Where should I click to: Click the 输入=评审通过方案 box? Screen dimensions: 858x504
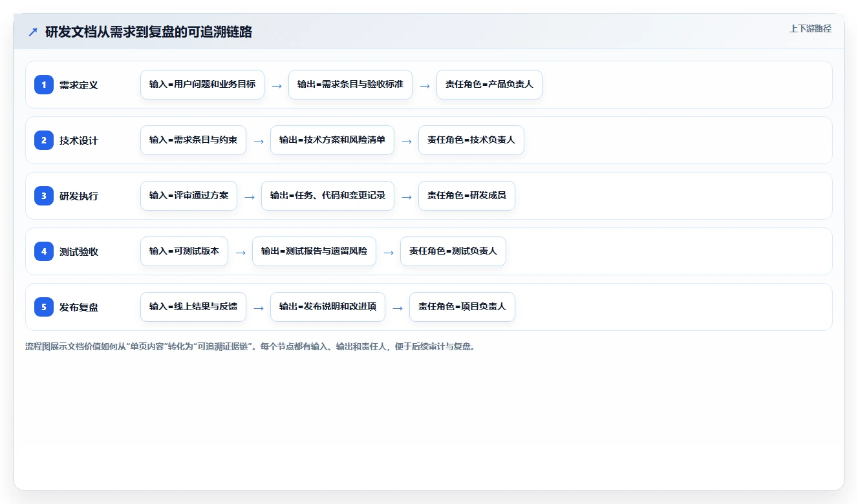click(189, 196)
